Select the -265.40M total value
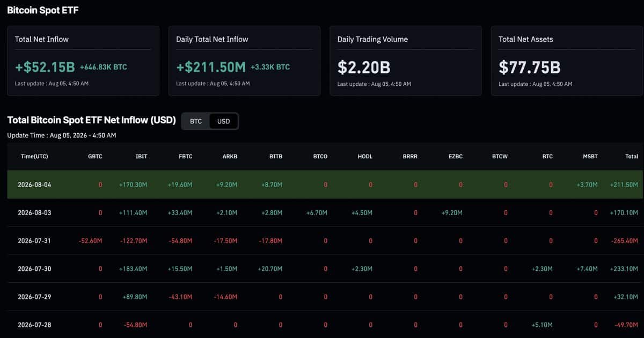 click(x=625, y=241)
